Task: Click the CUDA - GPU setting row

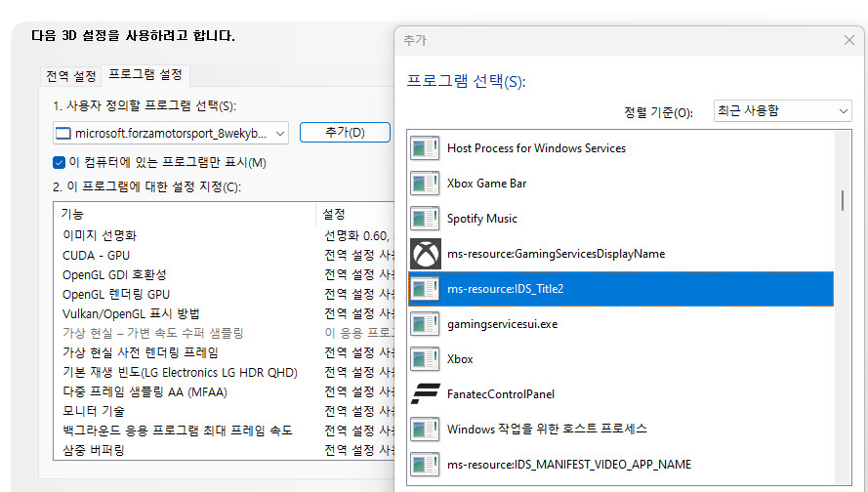Action: (225, 256)
